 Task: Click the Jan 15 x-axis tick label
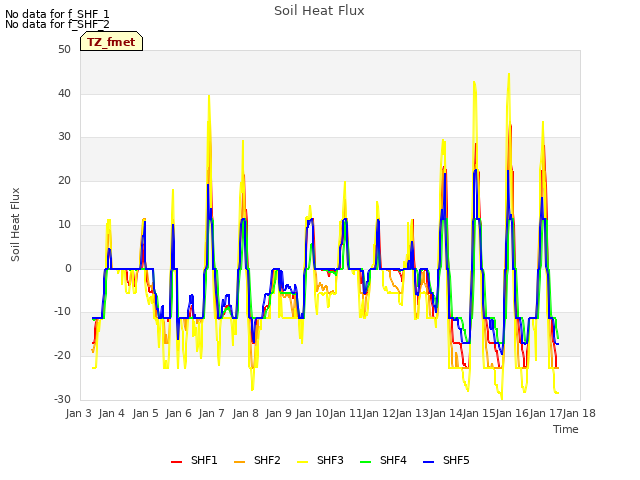(479, 413)
